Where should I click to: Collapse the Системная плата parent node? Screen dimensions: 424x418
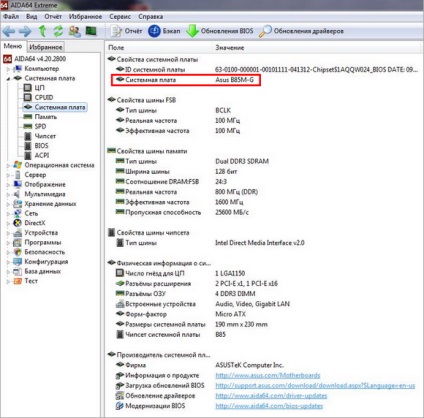8,79
